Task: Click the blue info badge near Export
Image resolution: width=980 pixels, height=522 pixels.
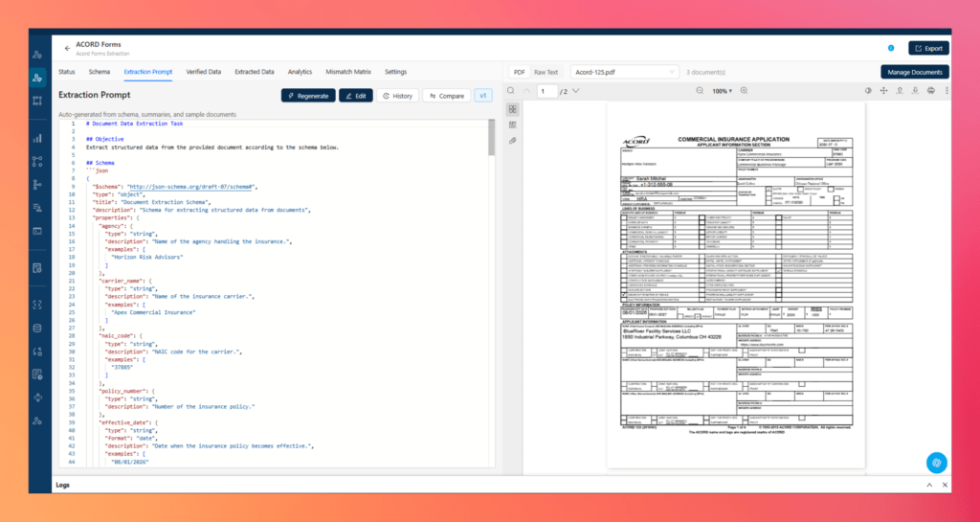Action: [891, 48]
